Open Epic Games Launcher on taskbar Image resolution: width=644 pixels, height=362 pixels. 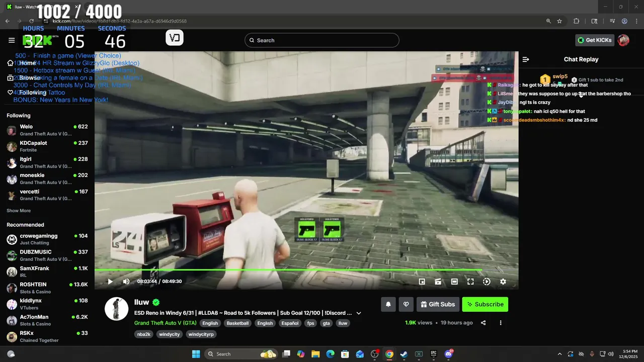click(x=433, y=354)
